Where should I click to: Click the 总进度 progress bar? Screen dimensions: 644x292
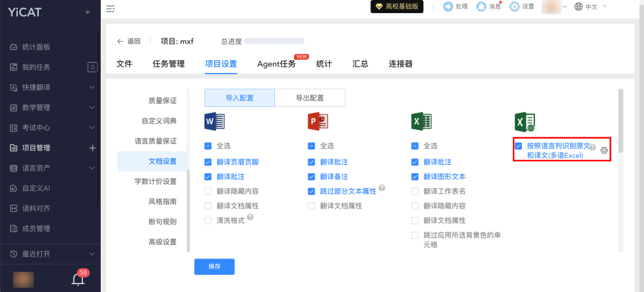(x=274, y=41)
